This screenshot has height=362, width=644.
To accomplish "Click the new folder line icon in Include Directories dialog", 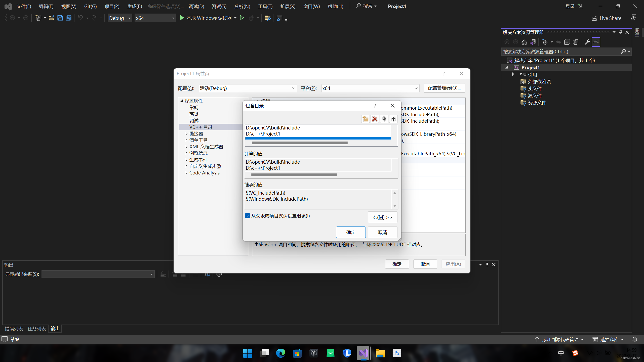I will (x=365, y=119).
